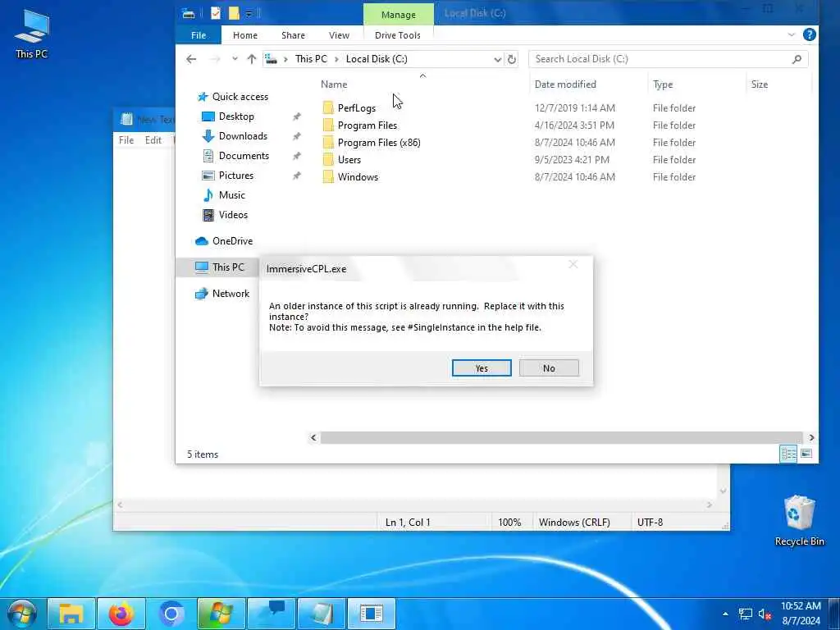Sort by Date modified column header
Image resolution: width=840 pixels, height=630 pixels.
(564, 84)
